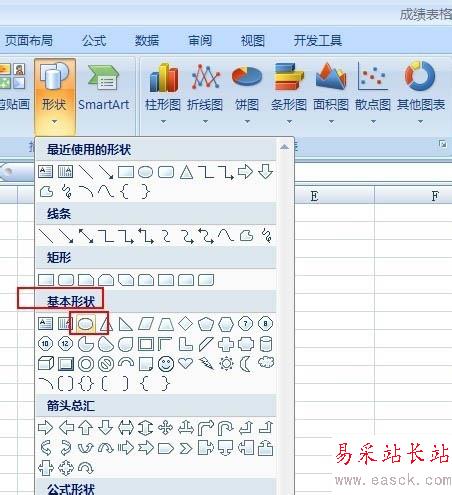
Task: Choose the Regular Pentagon shape
Action: 206,324
